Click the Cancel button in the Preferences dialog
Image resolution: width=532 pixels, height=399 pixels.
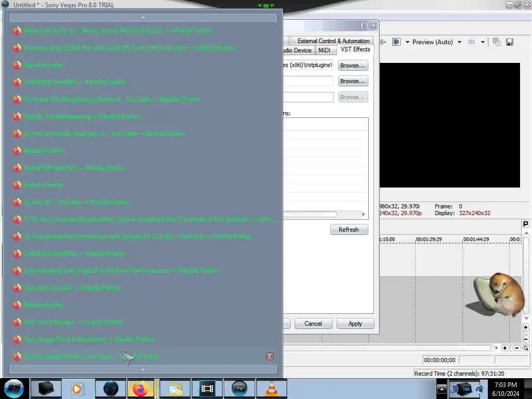point(313,324)
